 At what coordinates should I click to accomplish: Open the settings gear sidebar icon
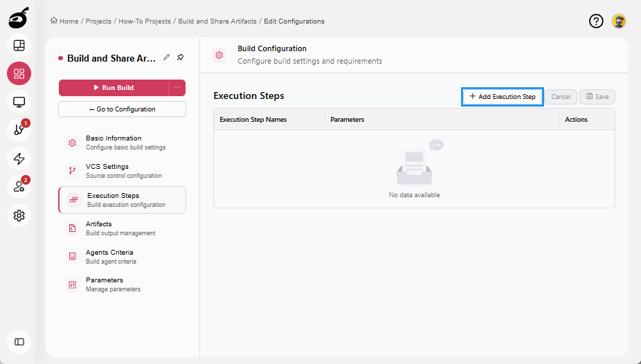pos(19,215)
